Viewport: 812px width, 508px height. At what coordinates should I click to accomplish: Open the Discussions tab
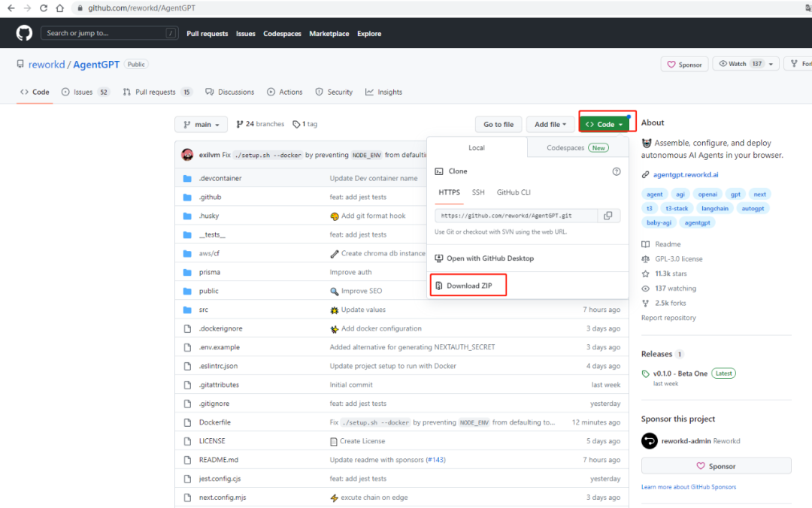[230, 92]
